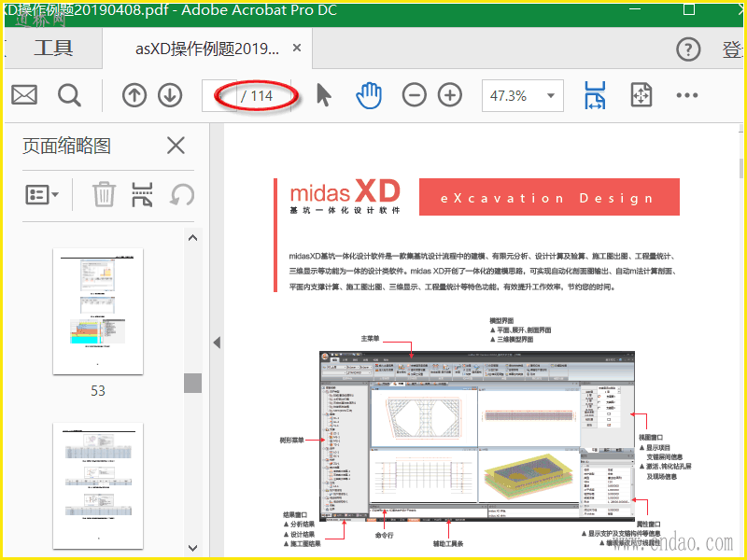Close the asXD操作例题2019 document tab
Screen dimensions: 747x560
pos(297,49)
